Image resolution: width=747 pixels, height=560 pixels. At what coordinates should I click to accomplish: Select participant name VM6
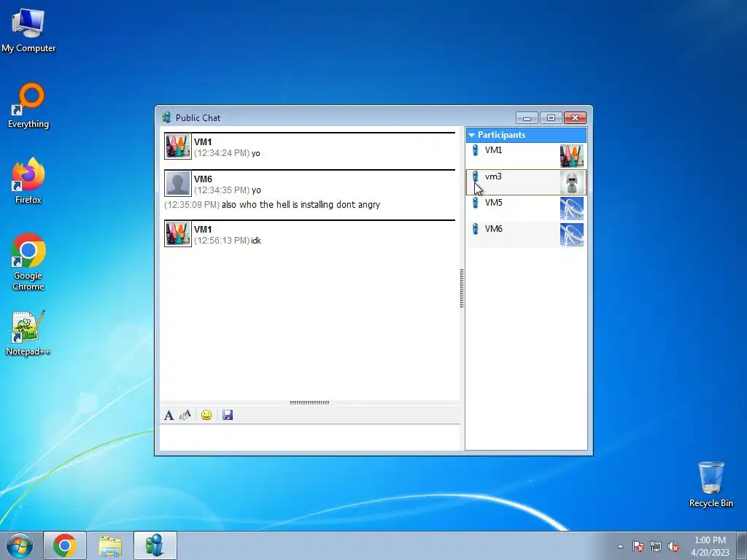(493, 228)
